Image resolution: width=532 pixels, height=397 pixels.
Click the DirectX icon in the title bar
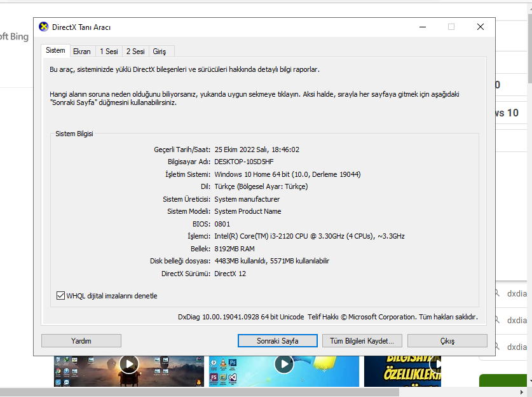tap(43, 27)
